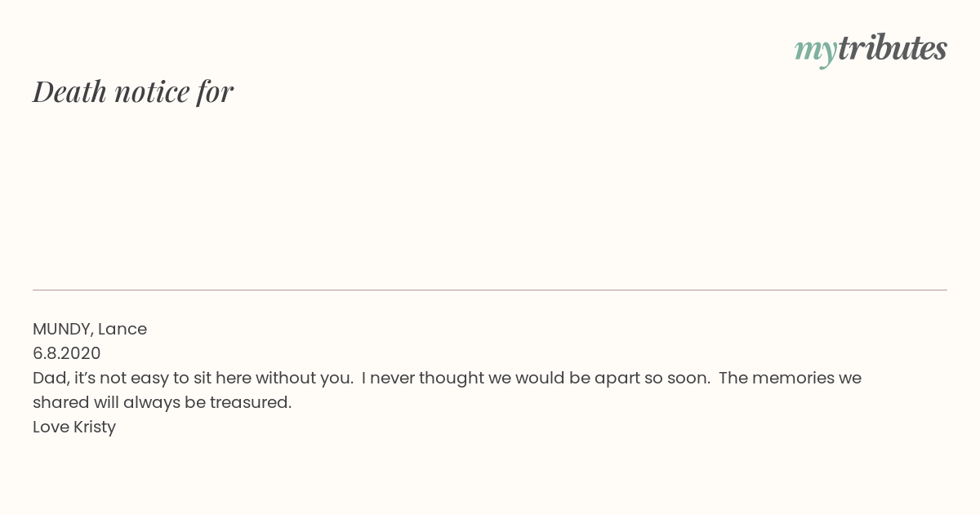Select the date 6.8.2020

tap(67, 353)
